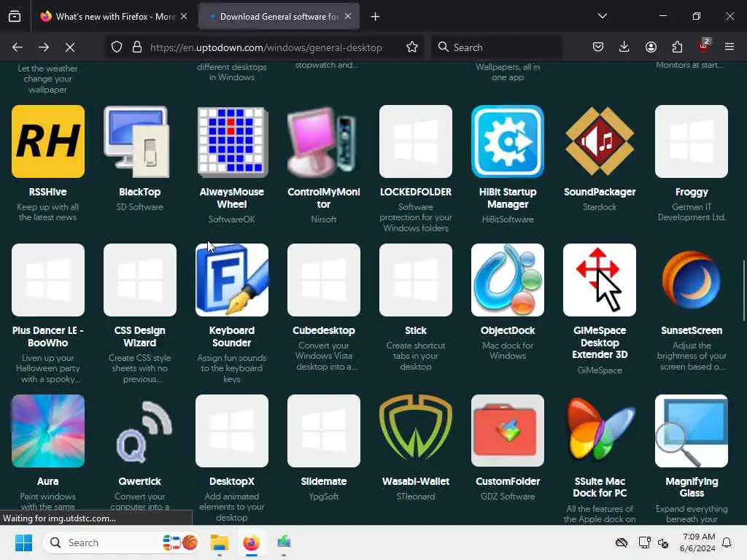Click the Froggy placeholder icon

(692, 141)
